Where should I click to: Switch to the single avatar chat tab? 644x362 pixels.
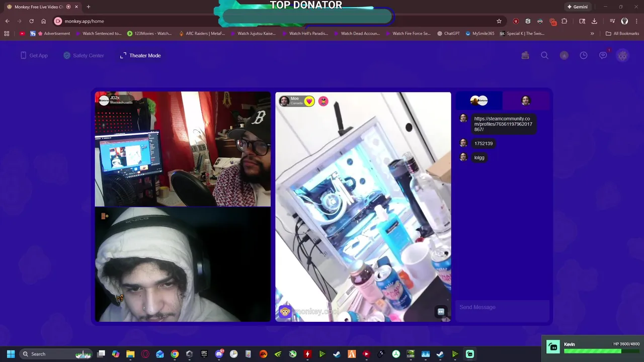pos(526,101)
